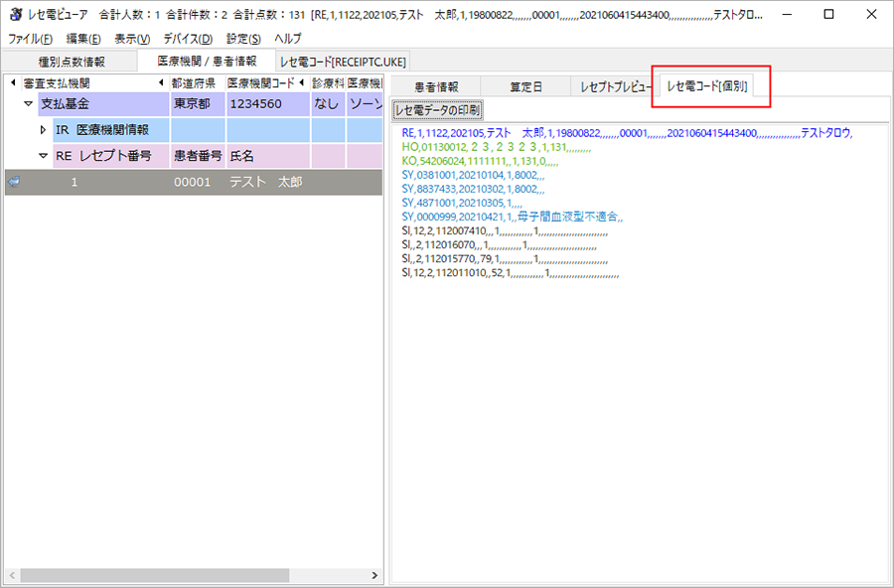Switch to the 種別点数情報 tab
Viewport: 894px width, 588px height.
72,62
